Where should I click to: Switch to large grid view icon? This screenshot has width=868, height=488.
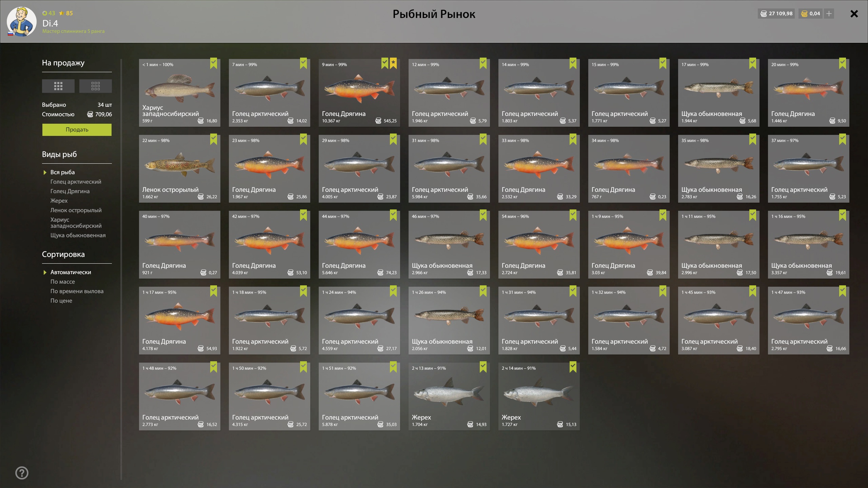click(58, 86)
